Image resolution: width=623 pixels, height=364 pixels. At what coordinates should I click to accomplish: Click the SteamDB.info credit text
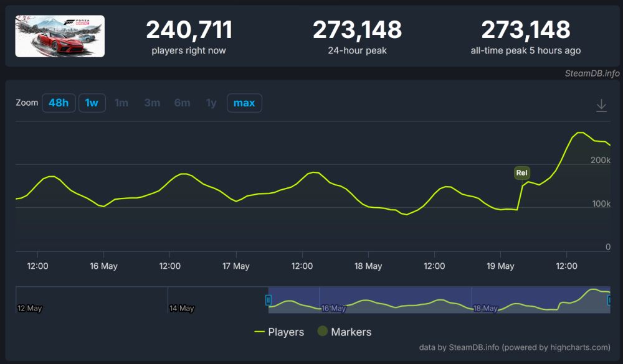(592, 73)
